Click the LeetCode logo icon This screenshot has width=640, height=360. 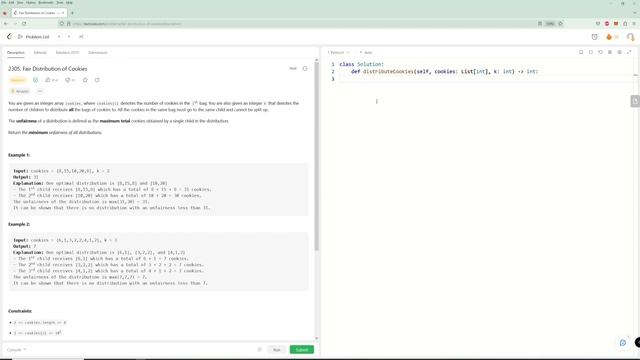point(9,37)
